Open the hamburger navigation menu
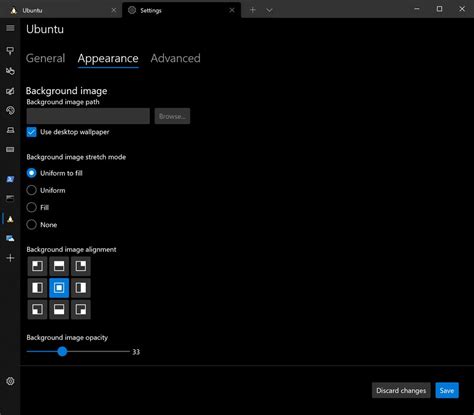 pyautogui.click(x=10, y=28)
